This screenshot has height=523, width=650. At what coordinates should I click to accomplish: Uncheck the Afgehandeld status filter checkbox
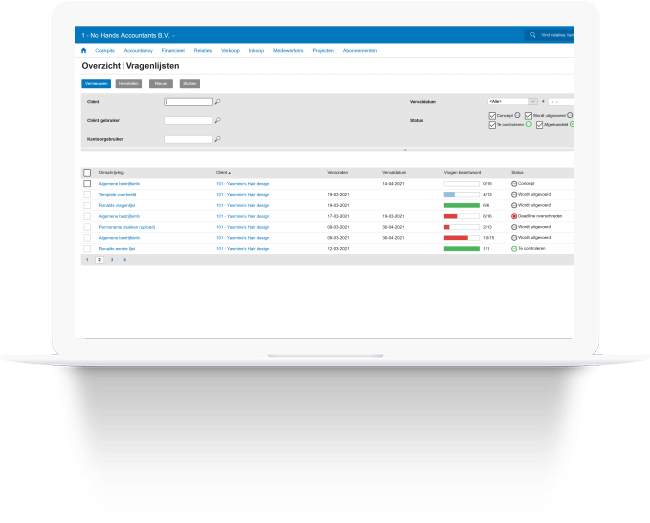(539, 125)
